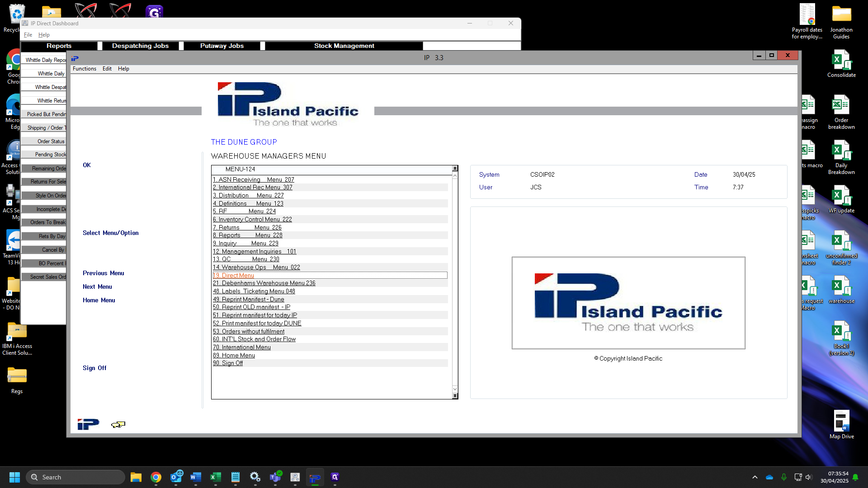Click Sign Off in the left panel
Image resolution: width=868 pixels, height=488 pixels.
click(x=94, y=368)
